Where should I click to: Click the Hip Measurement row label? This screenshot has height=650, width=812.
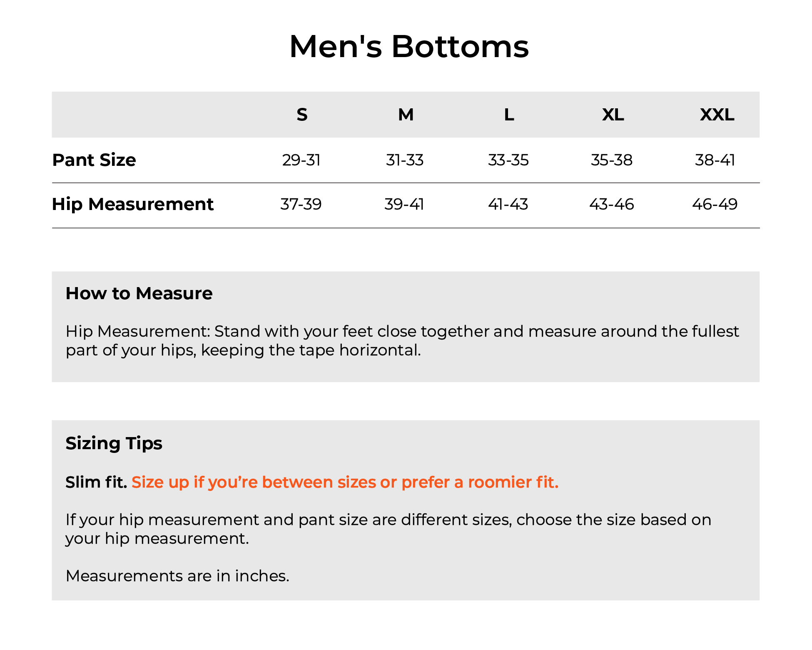click(x=133, y=204)
